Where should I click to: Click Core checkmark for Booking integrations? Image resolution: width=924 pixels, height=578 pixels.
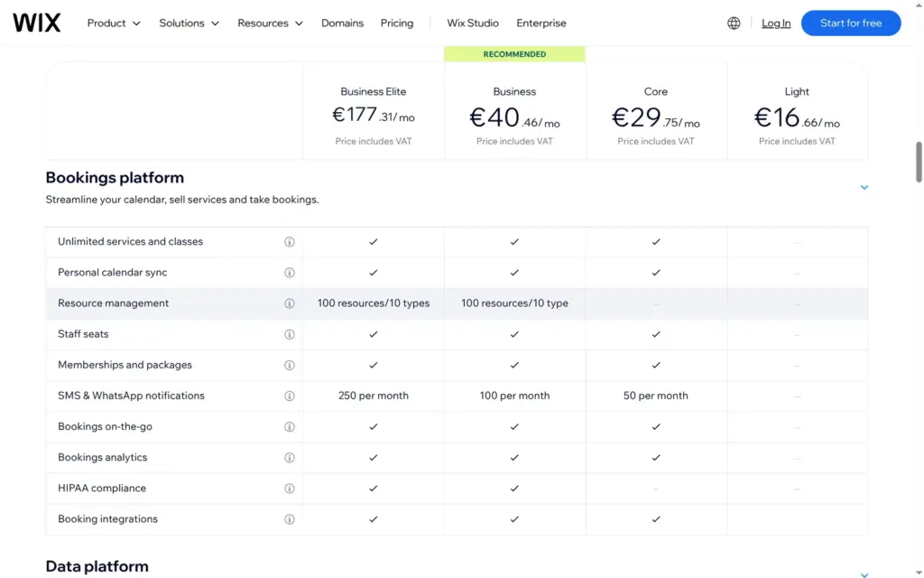[656, 519]
